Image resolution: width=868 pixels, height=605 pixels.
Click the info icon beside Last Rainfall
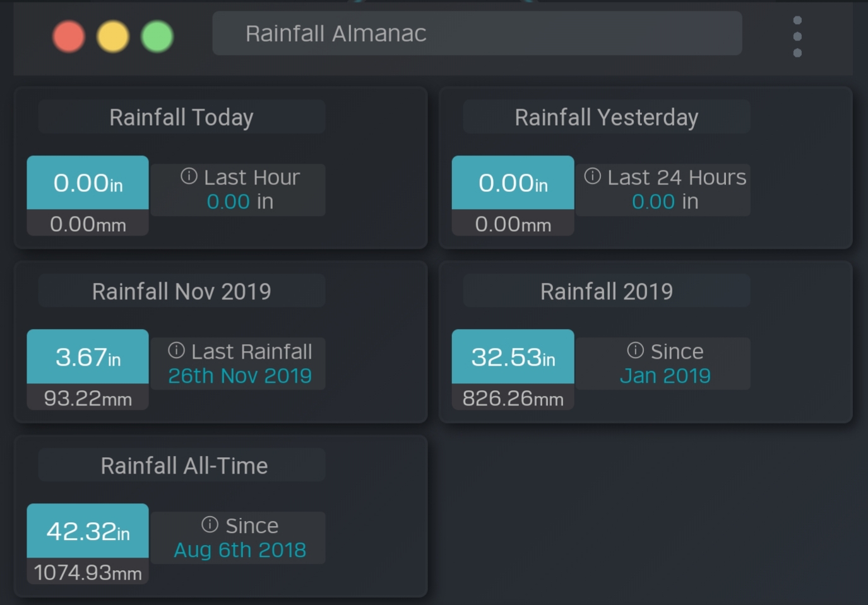click(x=176, y=350)
